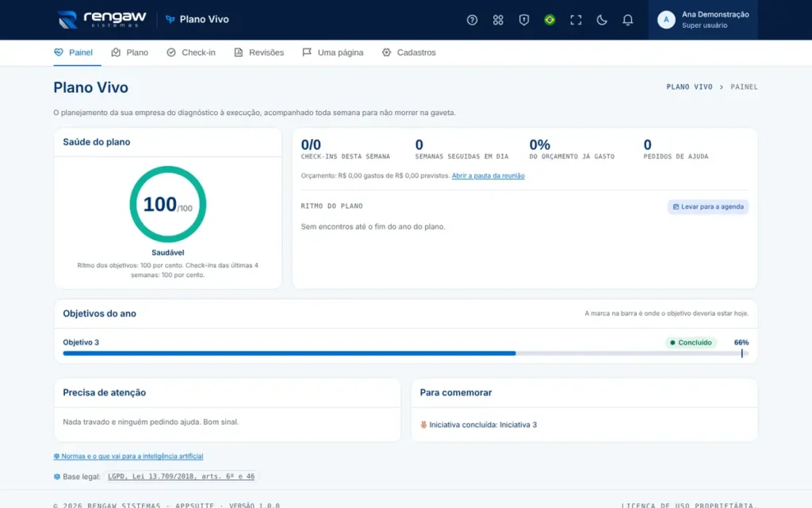The height and width of the screenshot is (508, 812).
Task: Open the Abrir a pauta da reunião link
Action: (x=488, y=175)
